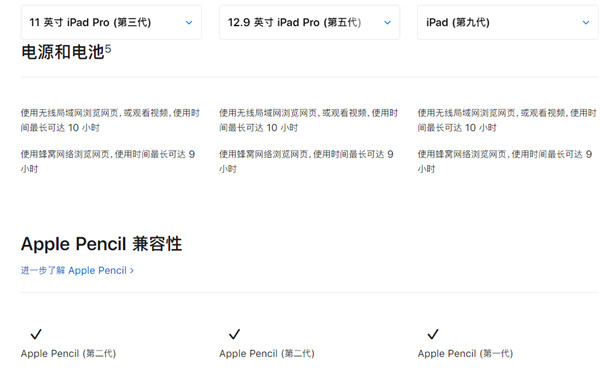Click 蜂窝网络 battery text in middle column

tap(306, 161)
